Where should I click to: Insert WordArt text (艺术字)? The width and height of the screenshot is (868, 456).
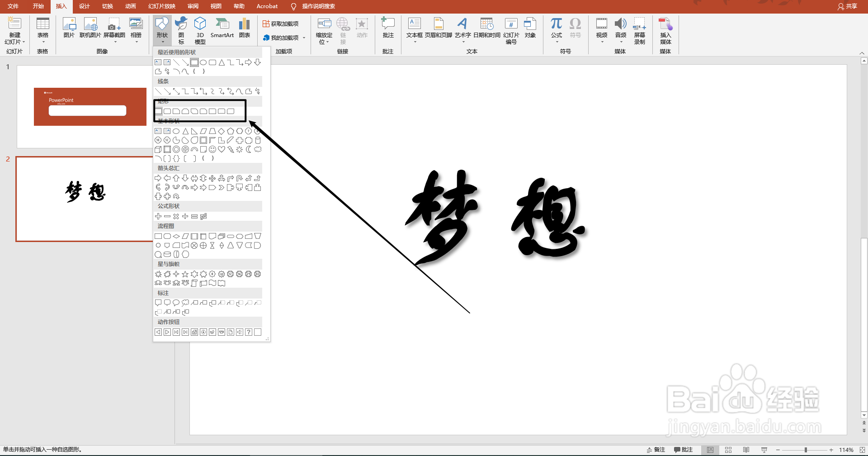462,28
